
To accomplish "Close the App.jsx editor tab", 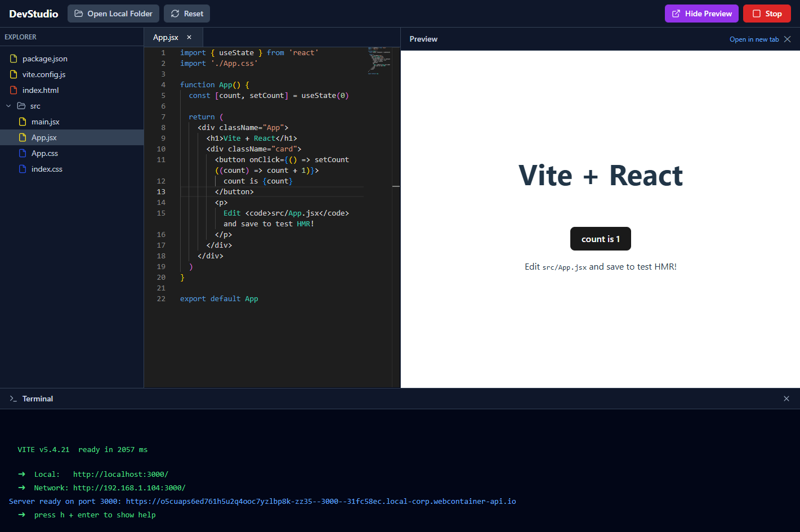I will point(189,37).
